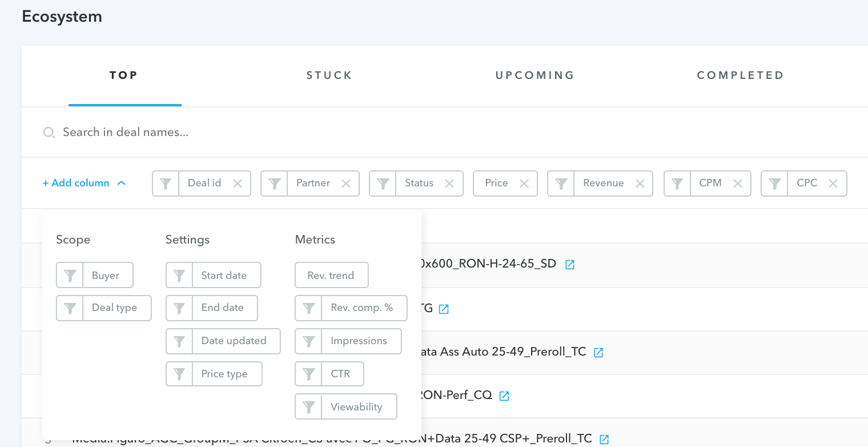
Task: Open external link icon for RON-H-24-65_SD deal
Action: tap(569, 264)
